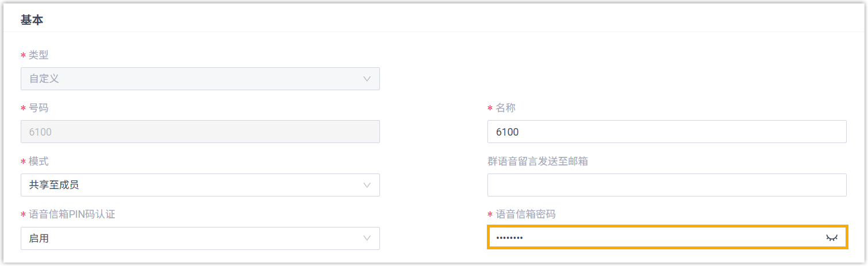Click the chevron arrow in 模式 dropdown
Screen dimensions: 868x266
pos(367,185)
